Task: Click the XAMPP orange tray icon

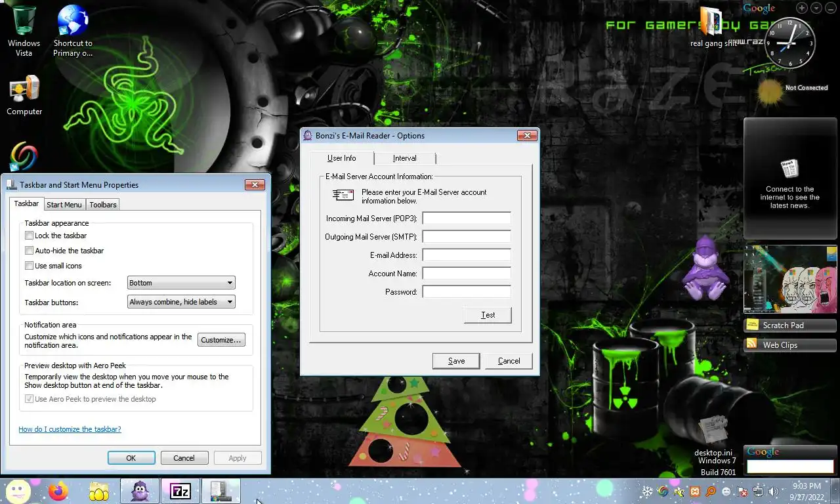Action: pyautogui.click(x=695, y=492)
